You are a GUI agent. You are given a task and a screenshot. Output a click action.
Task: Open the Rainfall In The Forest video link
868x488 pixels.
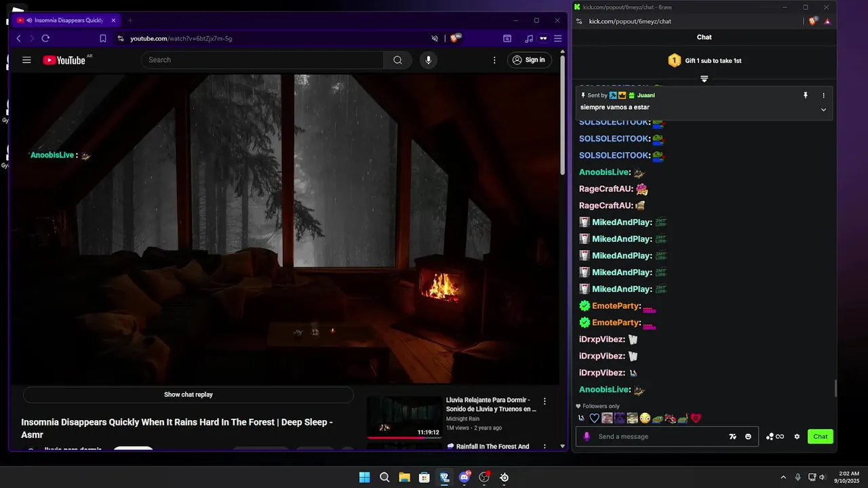pos(488,447)
